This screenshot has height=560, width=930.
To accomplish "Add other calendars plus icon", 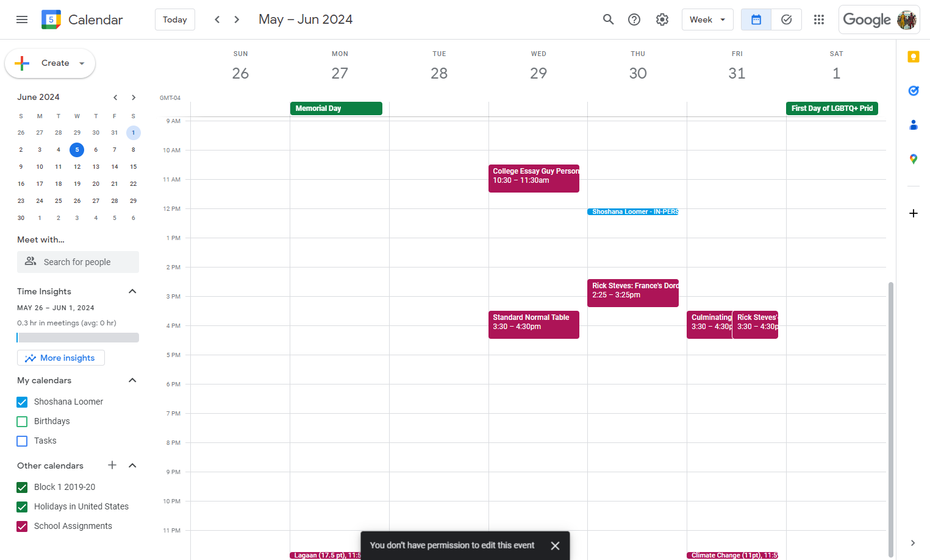I will (112, 466).
